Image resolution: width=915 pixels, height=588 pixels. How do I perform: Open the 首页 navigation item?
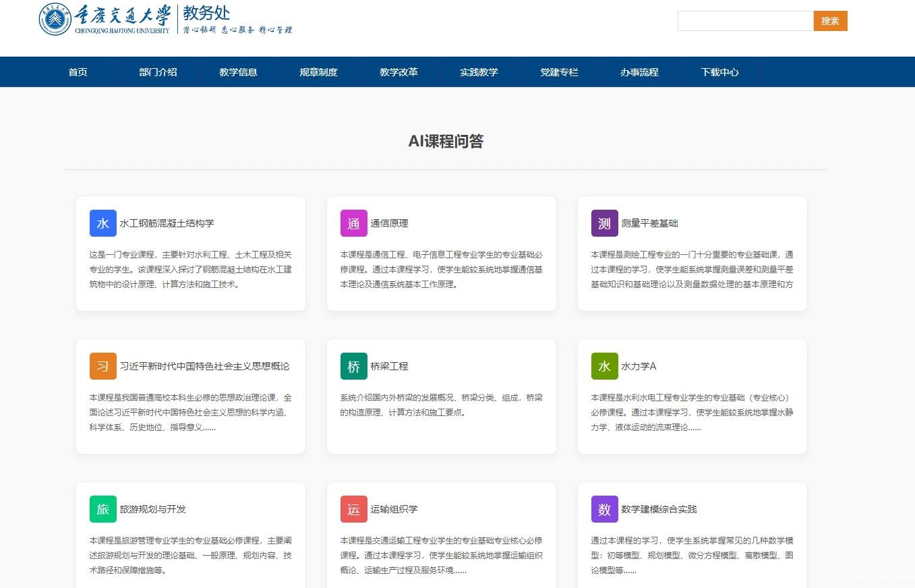(x=78, y=72)
